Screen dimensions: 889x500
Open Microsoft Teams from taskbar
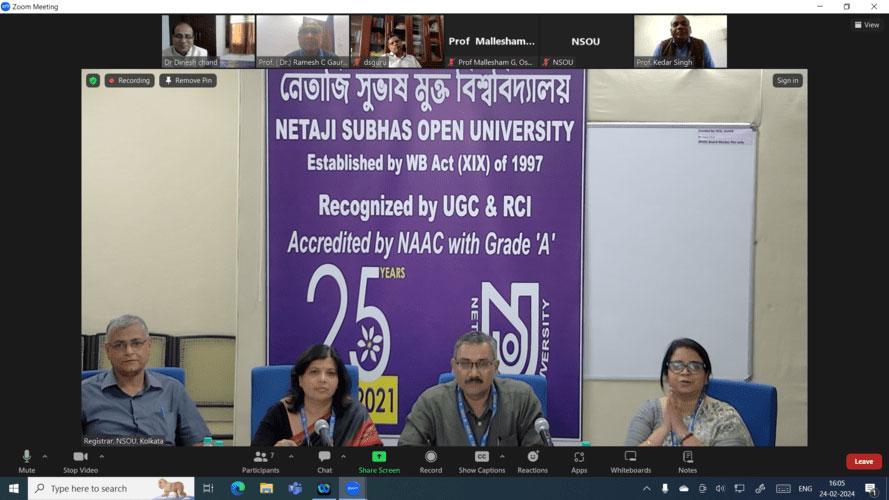click(x=295, y=488)
